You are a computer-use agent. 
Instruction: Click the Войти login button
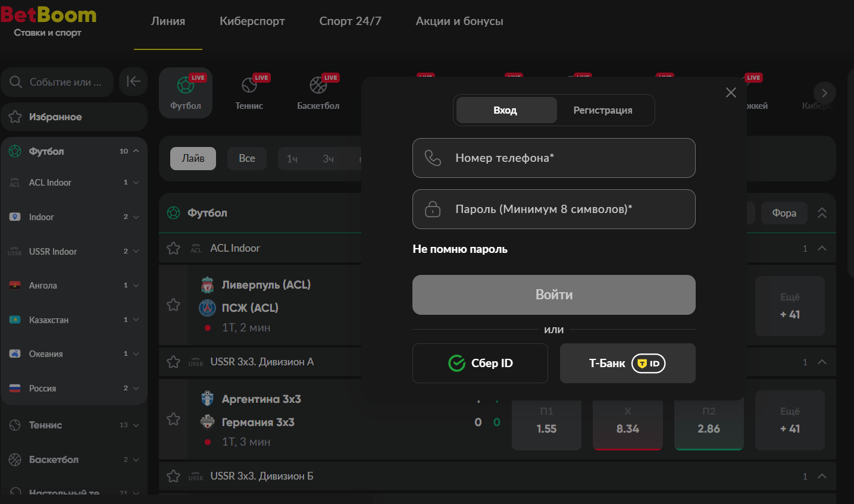pyautogui.click(x=554, y=295)
